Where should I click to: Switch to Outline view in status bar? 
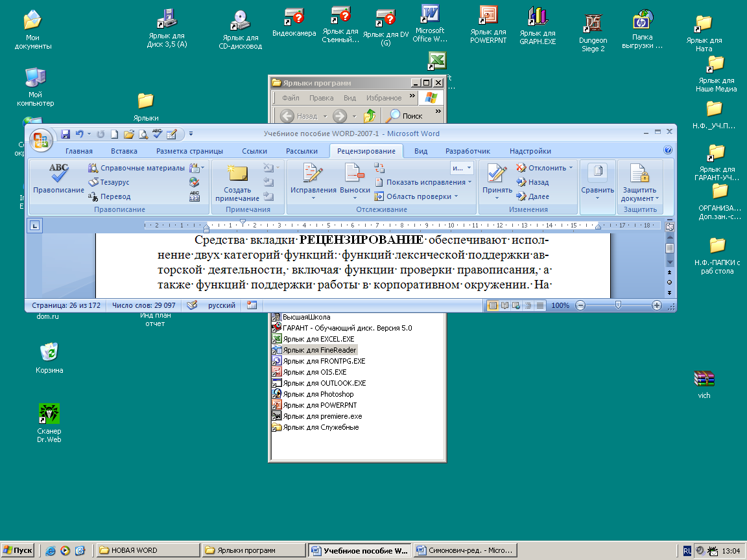(528, 306)
